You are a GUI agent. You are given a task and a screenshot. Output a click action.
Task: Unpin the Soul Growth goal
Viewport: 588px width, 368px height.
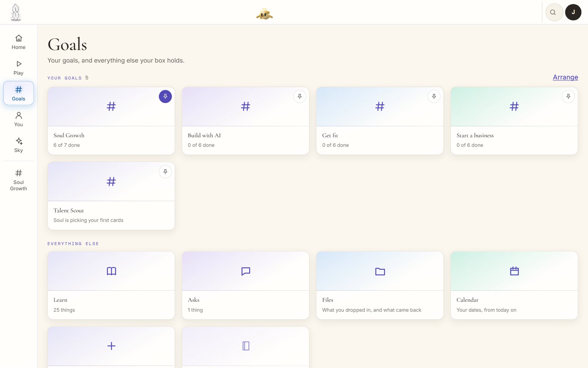coord(165,96)
